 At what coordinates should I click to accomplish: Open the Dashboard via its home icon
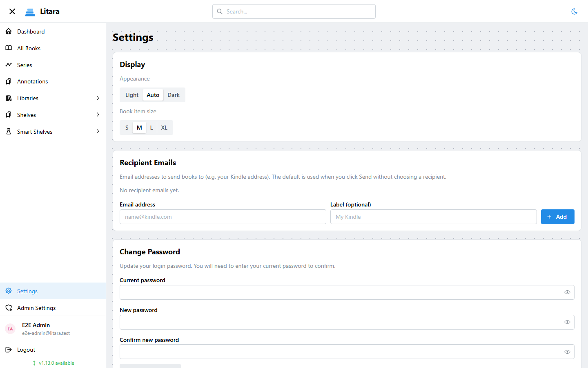pos(9,31)
